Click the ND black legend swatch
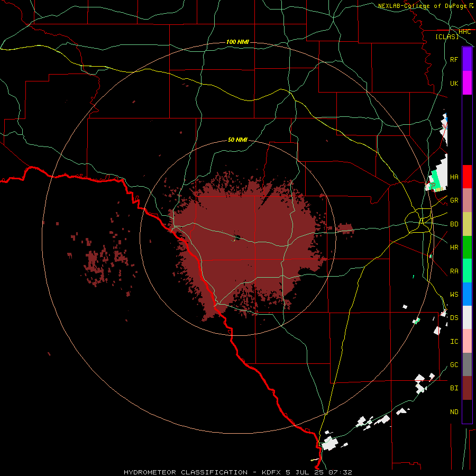 pos(467,411)
